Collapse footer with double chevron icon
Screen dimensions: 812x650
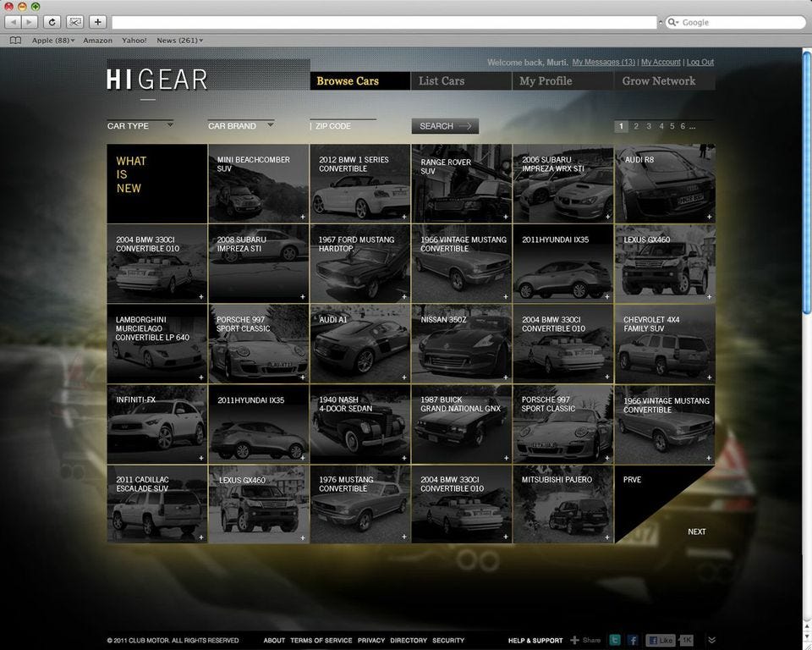coord(712,640)
